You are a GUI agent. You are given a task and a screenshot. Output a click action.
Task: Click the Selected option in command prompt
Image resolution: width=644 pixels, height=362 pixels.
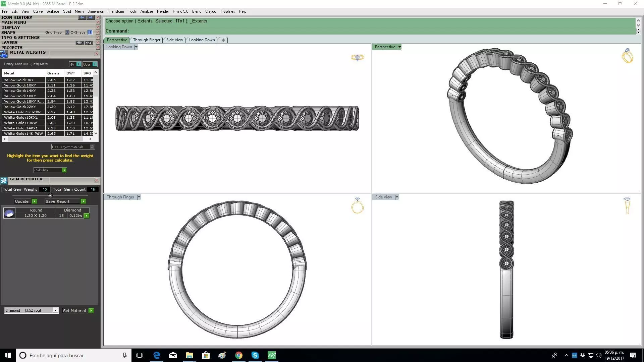[164, 21]
